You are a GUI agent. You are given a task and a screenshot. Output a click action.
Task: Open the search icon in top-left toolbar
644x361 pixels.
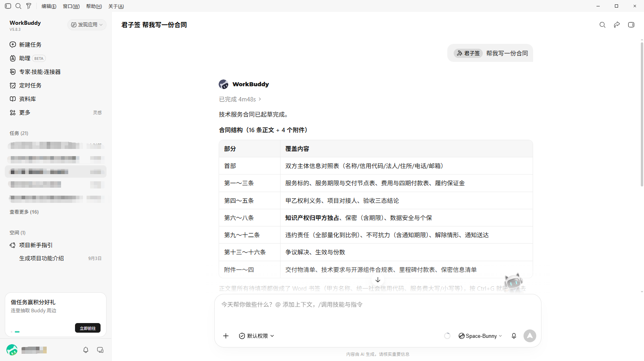[18, 6]
